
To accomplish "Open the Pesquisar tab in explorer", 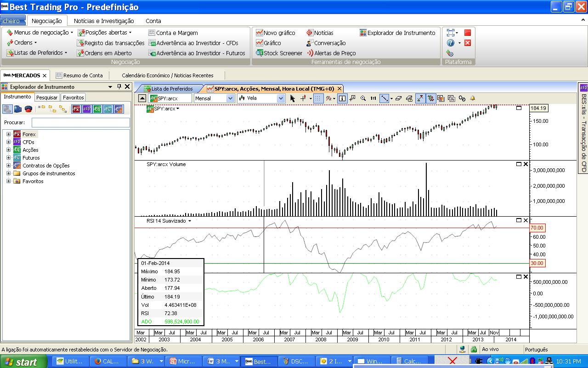I will [47, 98].
